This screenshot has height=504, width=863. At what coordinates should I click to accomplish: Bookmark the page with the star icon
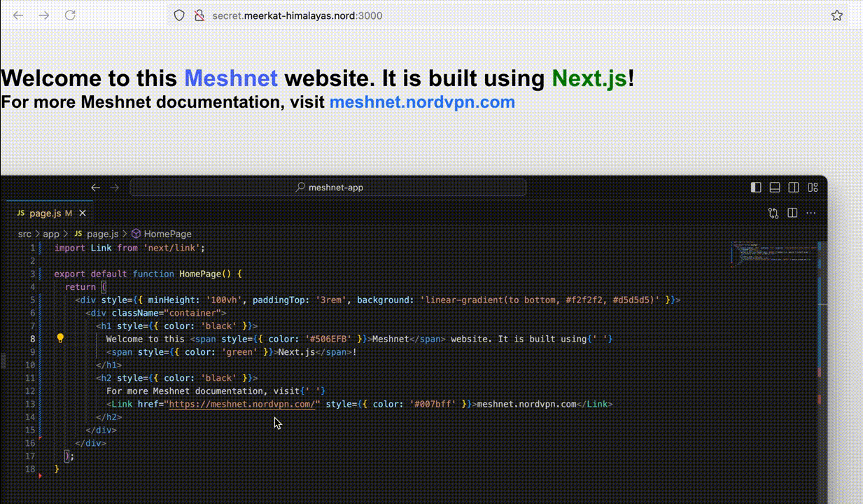(x=837, y=15)
